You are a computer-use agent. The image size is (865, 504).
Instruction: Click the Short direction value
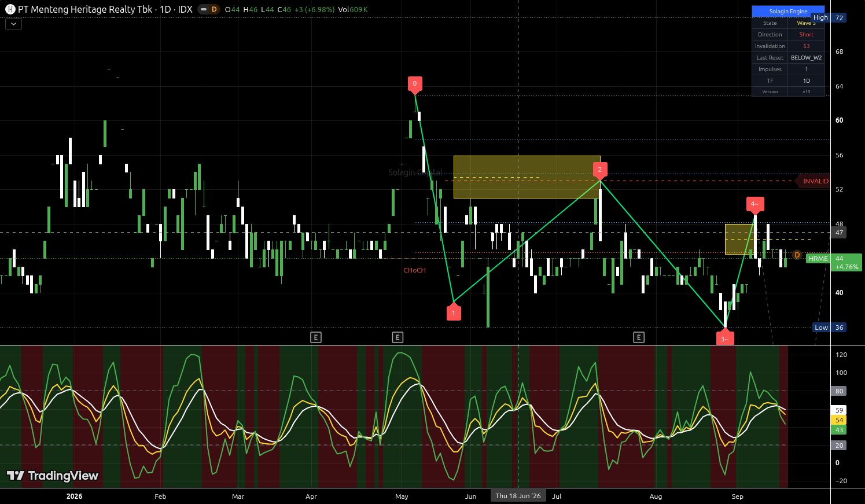[x=806, y=35]
